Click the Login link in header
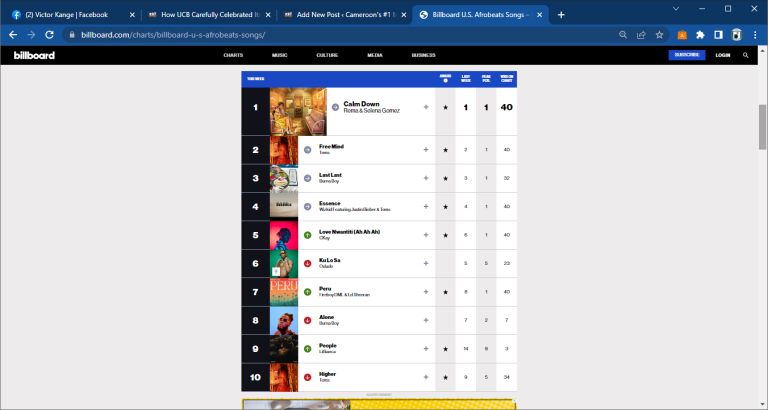 coord(723,55)
